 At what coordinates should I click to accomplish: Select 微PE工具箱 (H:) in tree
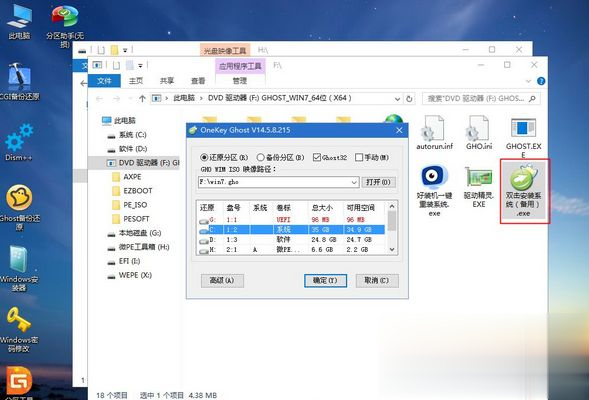coord(138,247)
